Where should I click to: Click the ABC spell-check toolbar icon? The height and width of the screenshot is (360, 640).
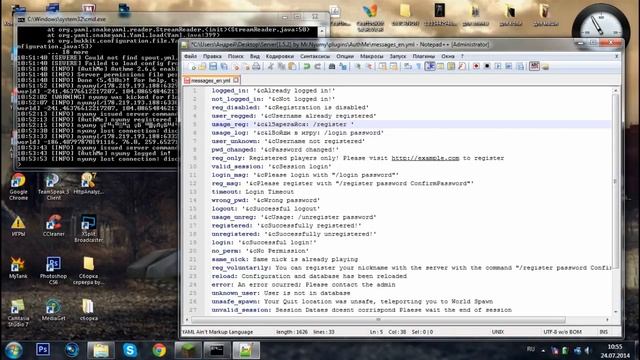tap(534, 66)
